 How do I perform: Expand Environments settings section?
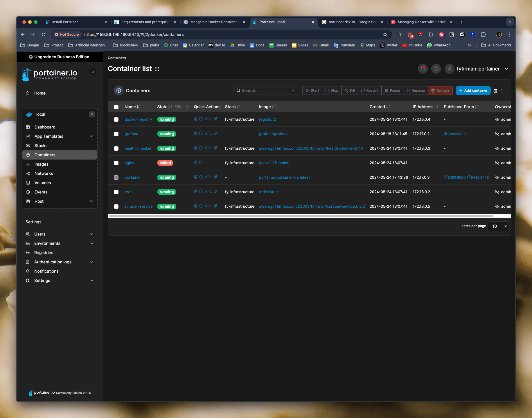(x=92, y=243)
